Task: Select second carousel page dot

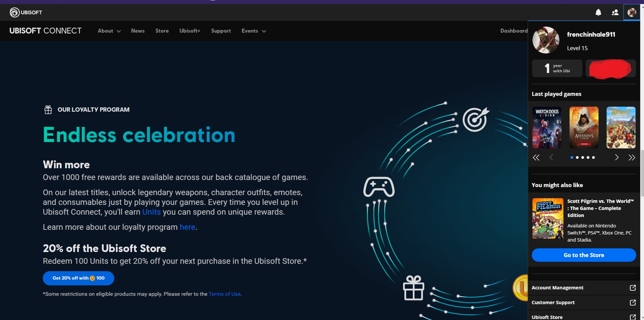Action: pyautogui.click(x=577, y=157)
